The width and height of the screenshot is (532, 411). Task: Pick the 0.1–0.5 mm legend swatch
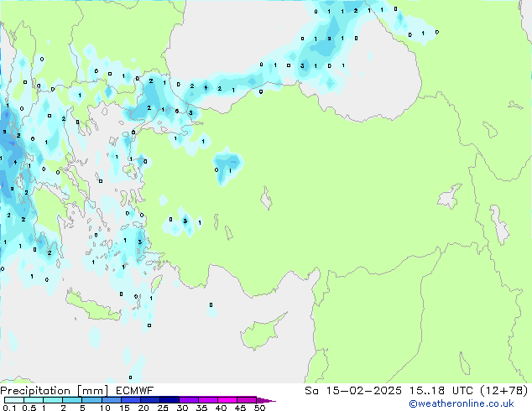[14, 400]
